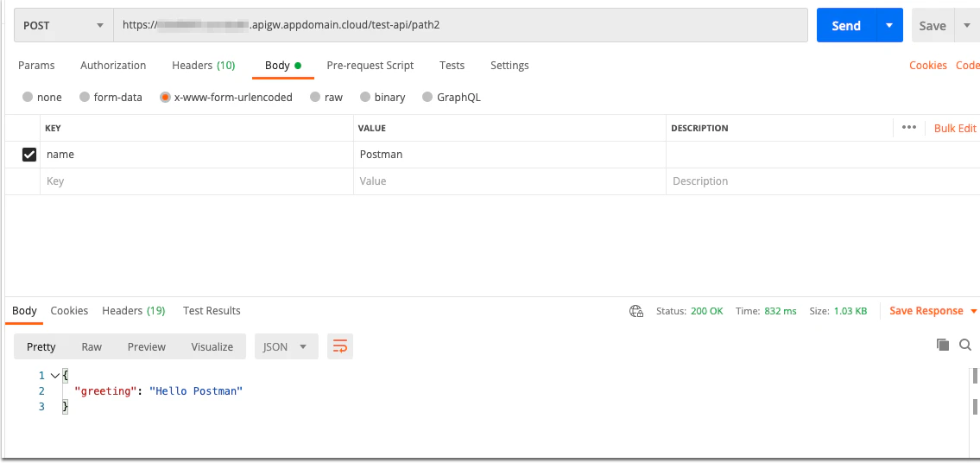Check the name key checkbox

tap(29, 155)
